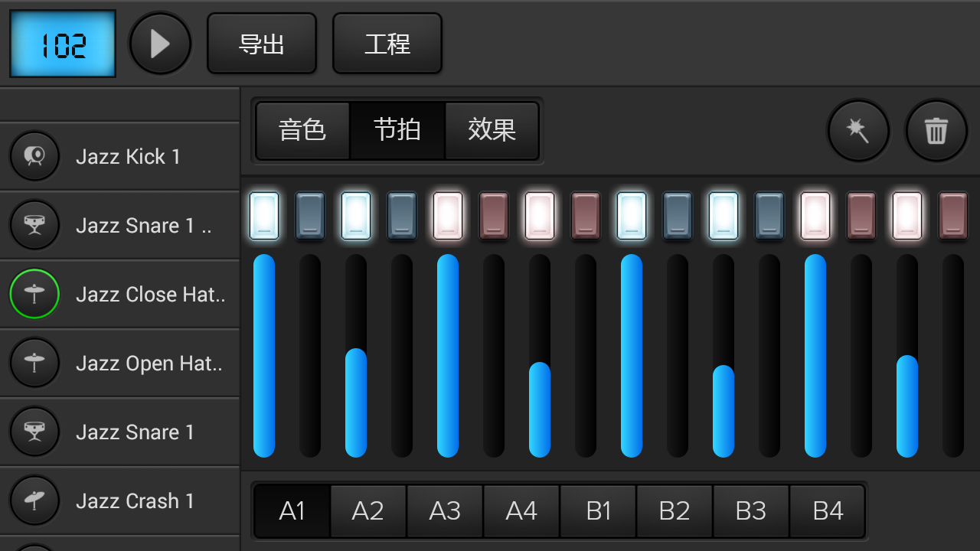Enable step 14 red pad
Viewport: 980px width, 551px height.
861,216
